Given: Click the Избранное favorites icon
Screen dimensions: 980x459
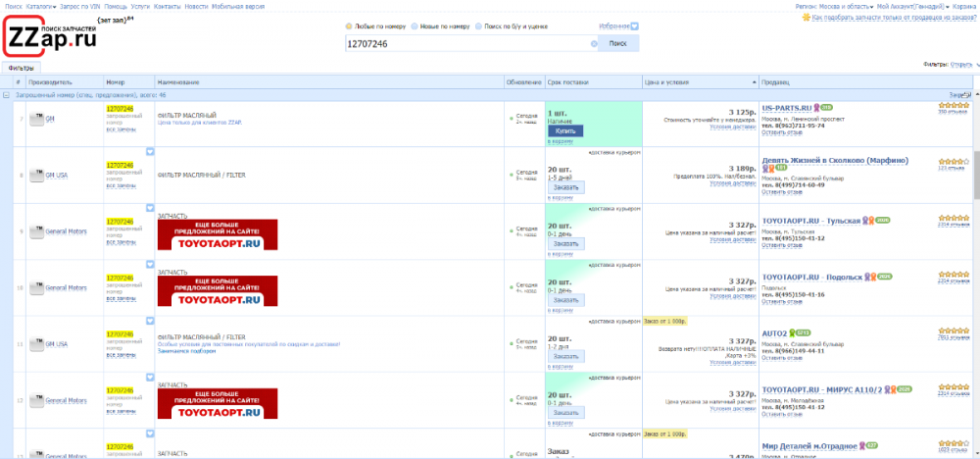Looking at the screenshot, I should pos(634,26).
